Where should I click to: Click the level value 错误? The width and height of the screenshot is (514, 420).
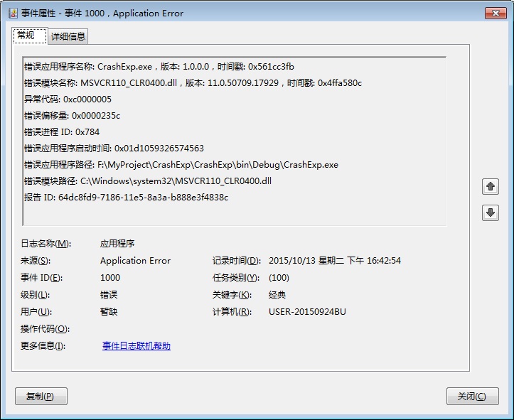tap(109, 295)
